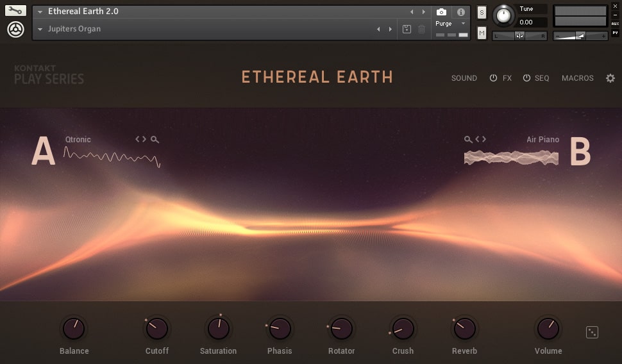Click the Crush macro knob
The width and height of the screenshot is (622, 364).
click(403, 329)
